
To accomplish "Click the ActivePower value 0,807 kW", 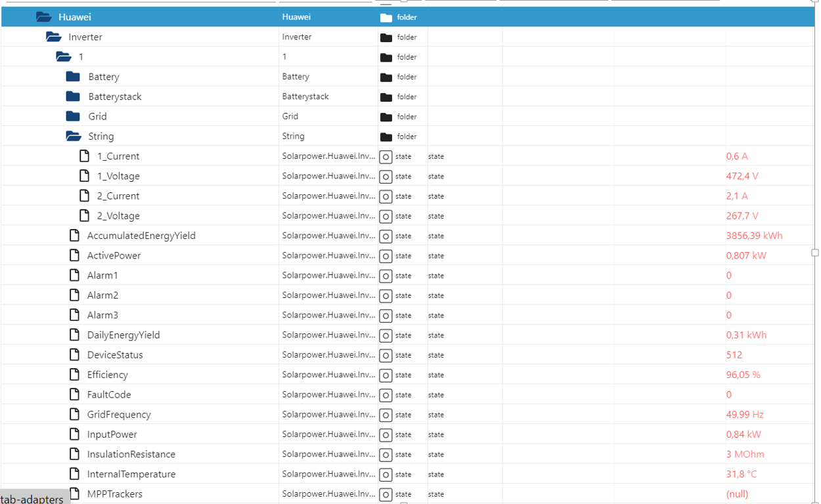I will tap(746, 255).
